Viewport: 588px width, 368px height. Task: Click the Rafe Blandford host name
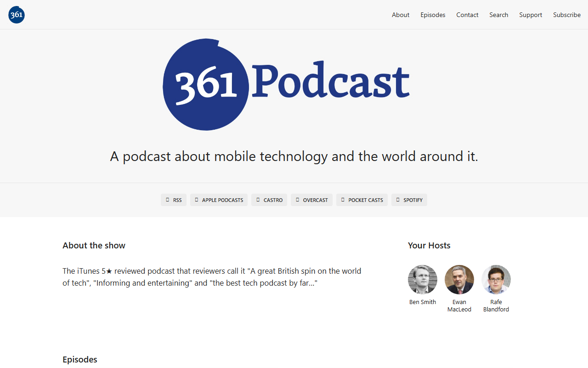[x=496, y=306]
